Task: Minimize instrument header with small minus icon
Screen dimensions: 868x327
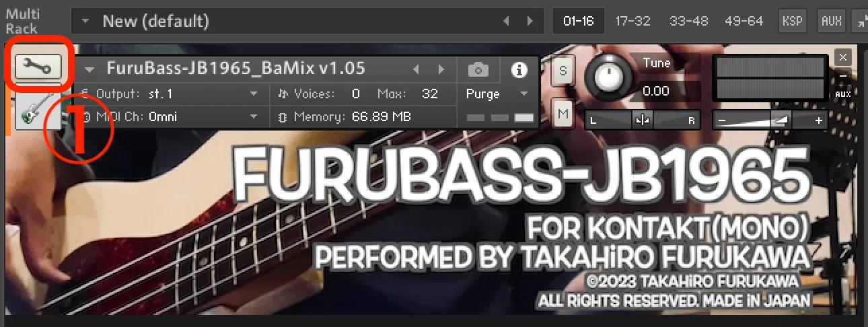Action: [x=842, y=75]
